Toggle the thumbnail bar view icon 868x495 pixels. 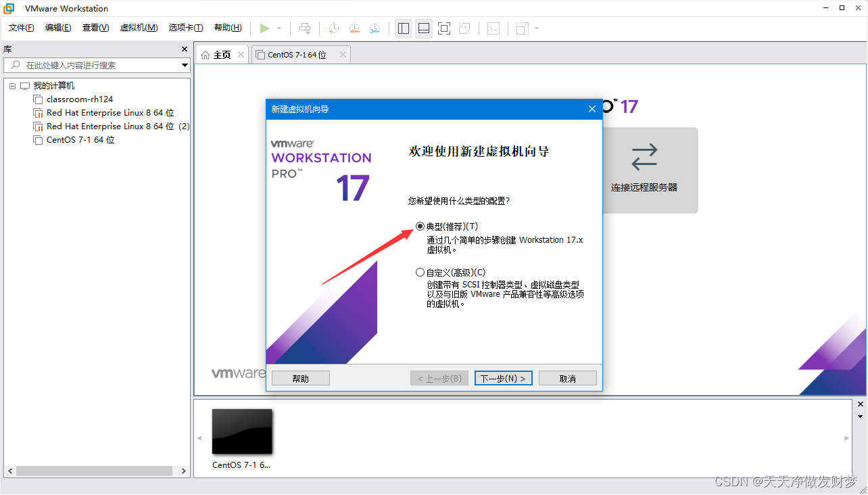pos(424,28)
